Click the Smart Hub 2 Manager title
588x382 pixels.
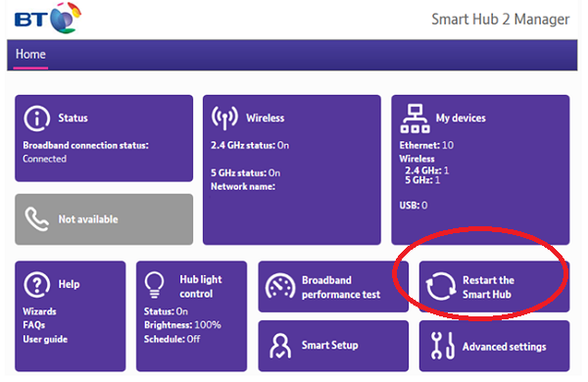point(500,20)
